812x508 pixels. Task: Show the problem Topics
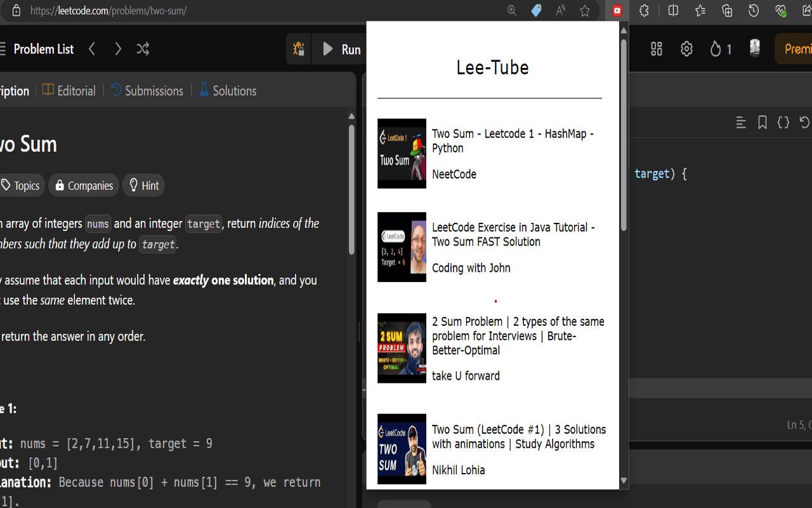click(22, 185)
